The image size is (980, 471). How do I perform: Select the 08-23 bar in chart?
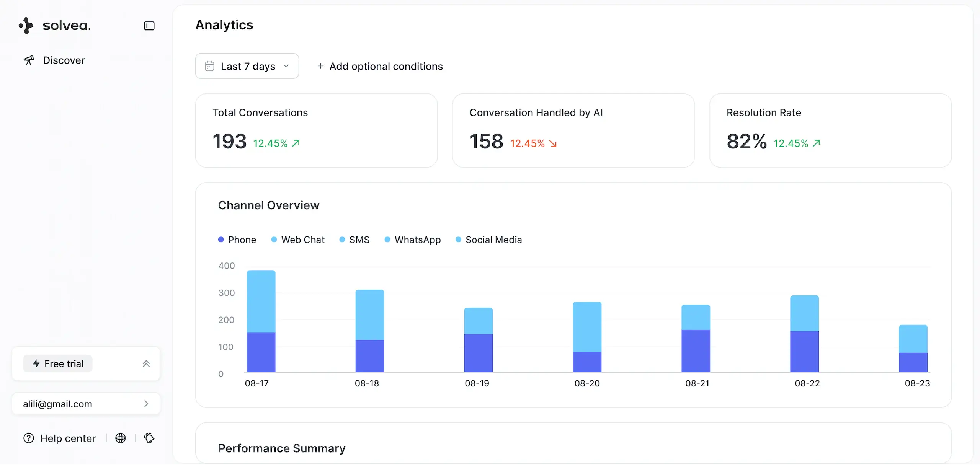(x=913, y=348)
